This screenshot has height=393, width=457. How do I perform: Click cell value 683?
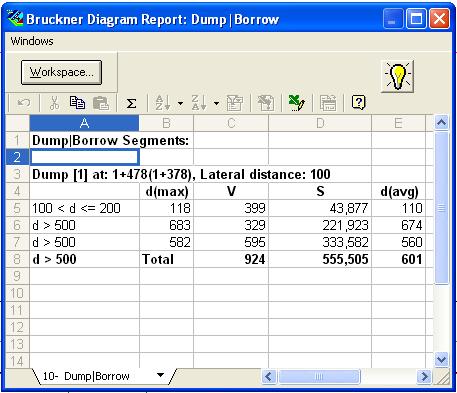(x=167, y=225)
